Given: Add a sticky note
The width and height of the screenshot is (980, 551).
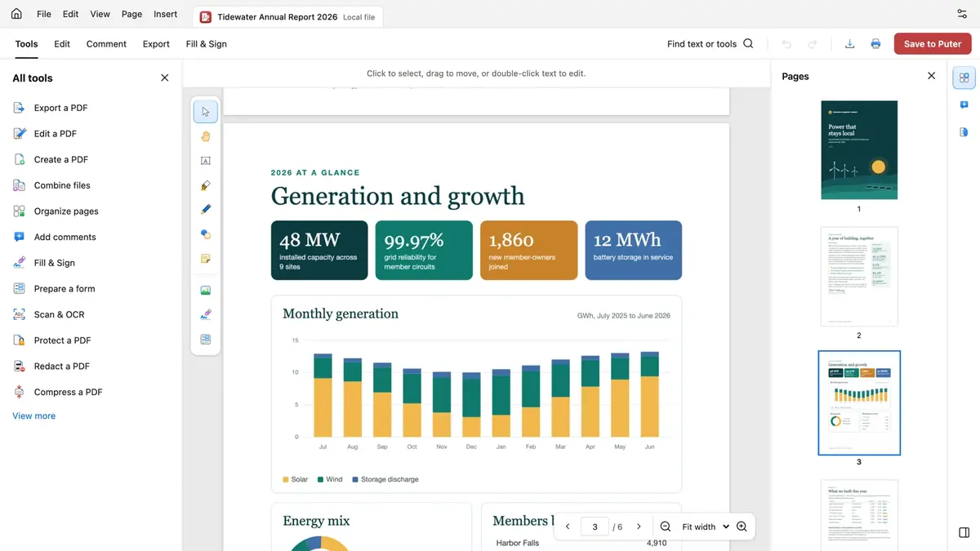Looking at the screenshot, I should coord(206,259).
